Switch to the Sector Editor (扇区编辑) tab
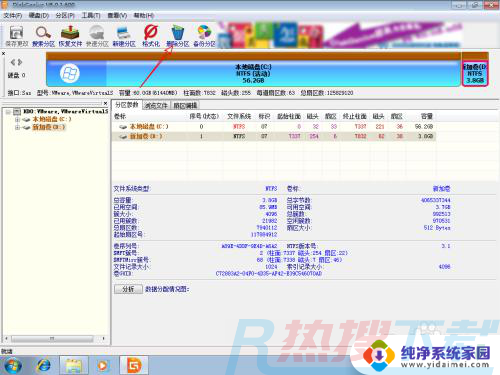 point(185,106)
